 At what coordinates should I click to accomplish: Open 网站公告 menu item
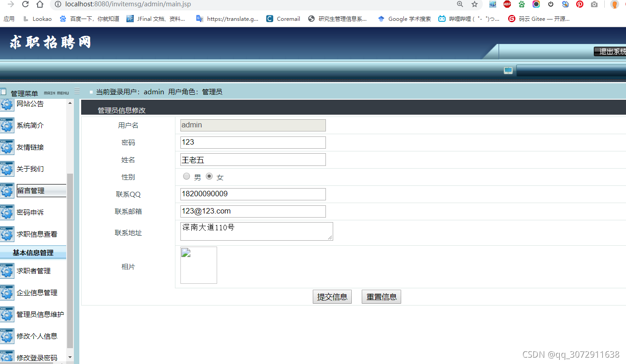point(30,104)
